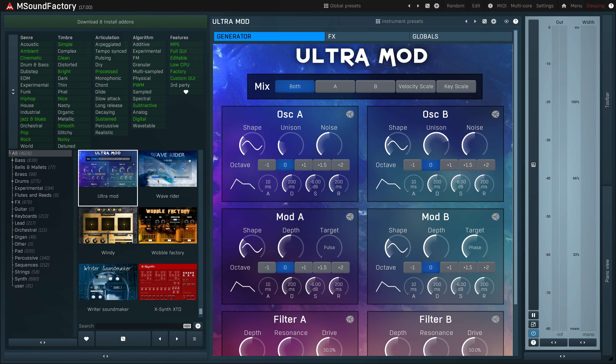The image size is (616, 364).
Task: Click the global presets random dice icon
Action: point(427,6)
